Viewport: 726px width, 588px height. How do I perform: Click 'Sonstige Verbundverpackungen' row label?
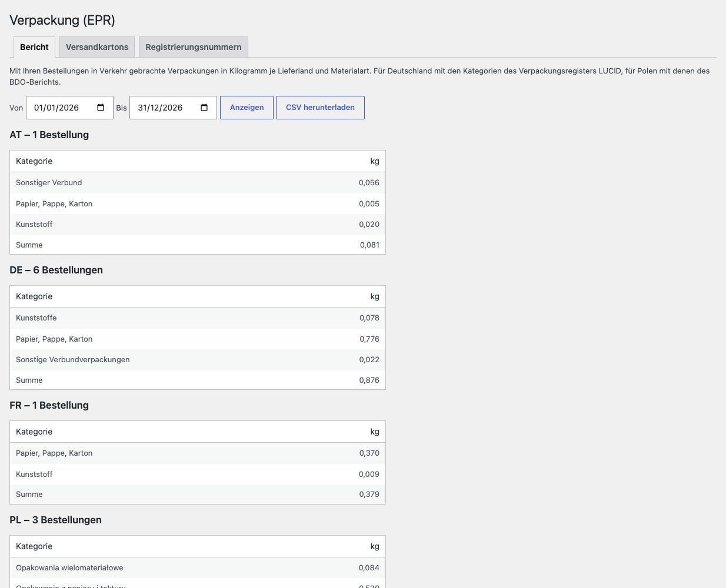(x=73, y=360)
